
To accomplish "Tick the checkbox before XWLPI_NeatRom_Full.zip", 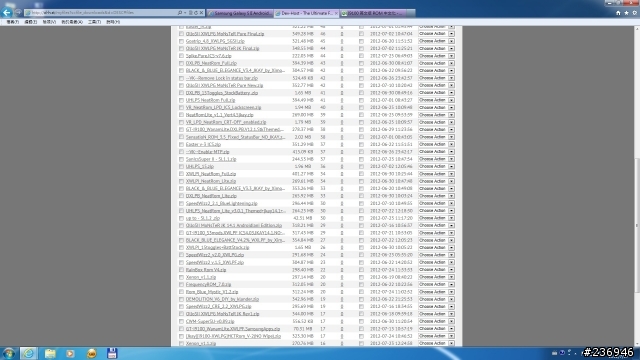I will (x=181, y=174).
